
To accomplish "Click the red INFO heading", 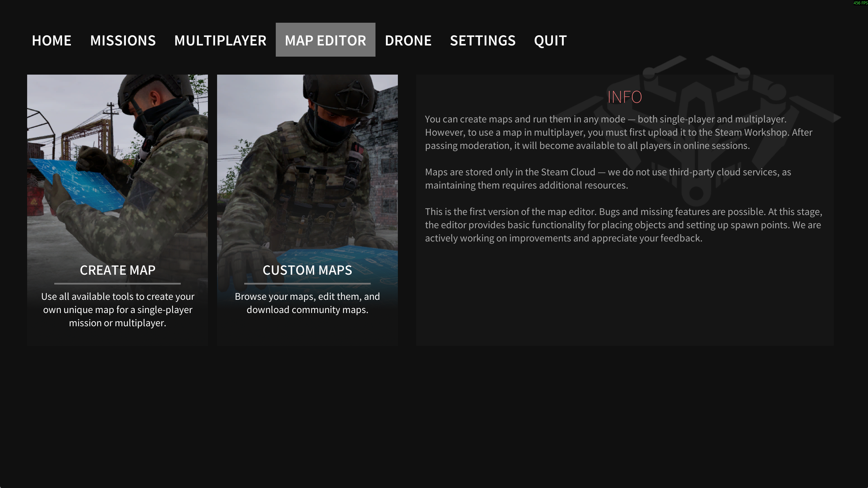I will click(x=624, y=97).
